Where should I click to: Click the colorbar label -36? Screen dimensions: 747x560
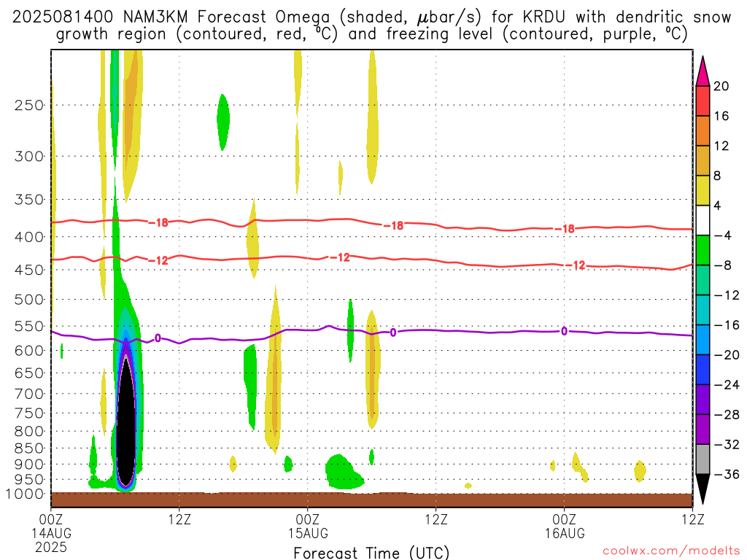click(727, 474)
